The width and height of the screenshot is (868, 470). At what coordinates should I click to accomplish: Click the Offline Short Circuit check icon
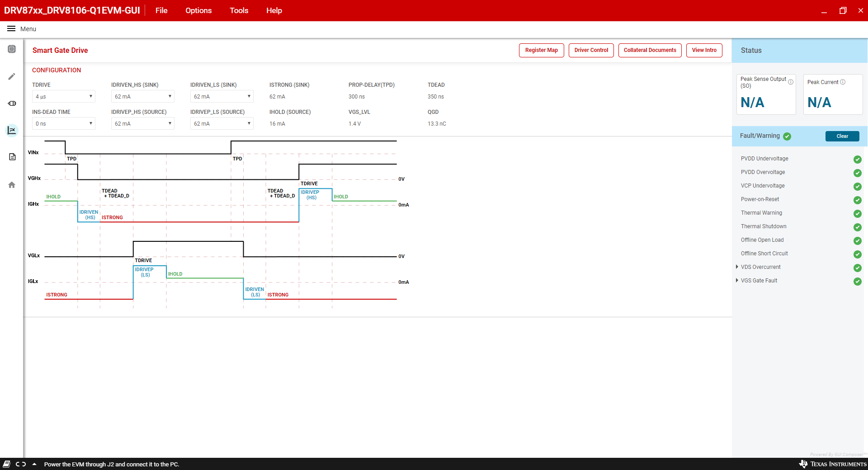tap(857, 254)
